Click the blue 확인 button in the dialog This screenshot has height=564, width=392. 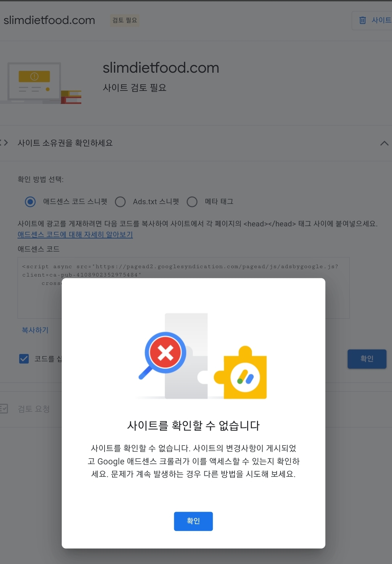coord(193,521)
